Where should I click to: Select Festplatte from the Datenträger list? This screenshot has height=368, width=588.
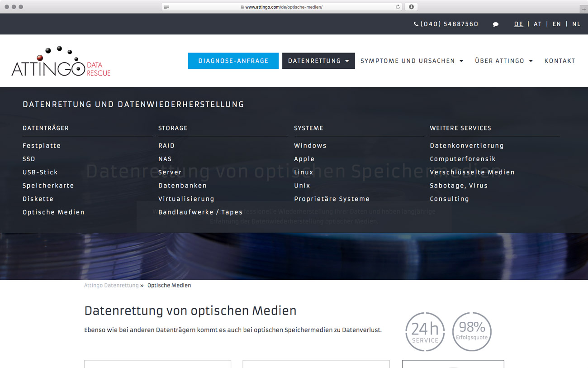42,146
